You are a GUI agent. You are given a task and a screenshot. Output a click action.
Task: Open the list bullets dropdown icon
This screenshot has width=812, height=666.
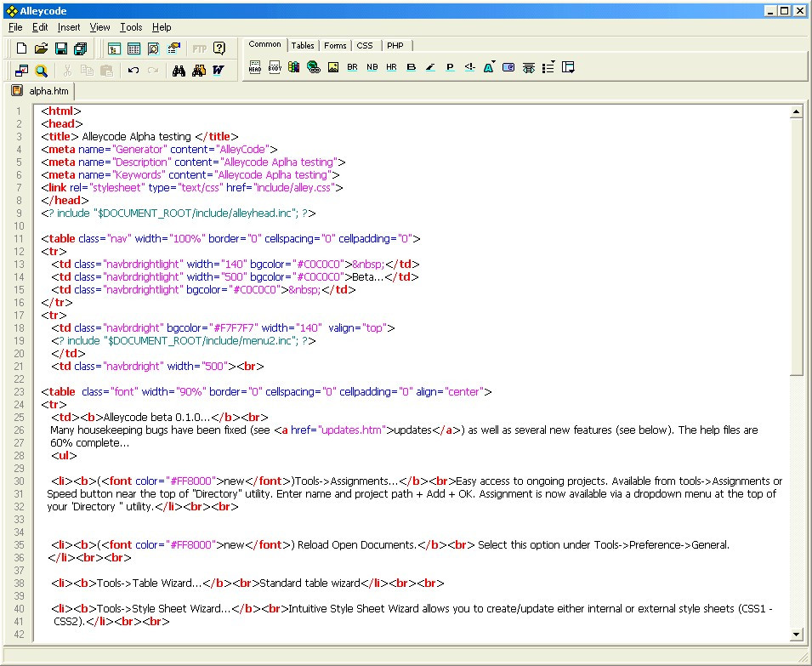coord(548,67)
